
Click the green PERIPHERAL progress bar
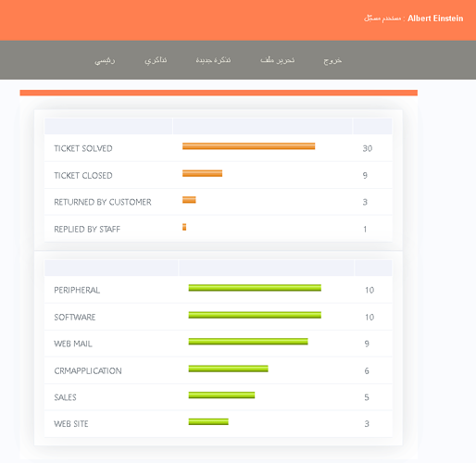[255, 288]
